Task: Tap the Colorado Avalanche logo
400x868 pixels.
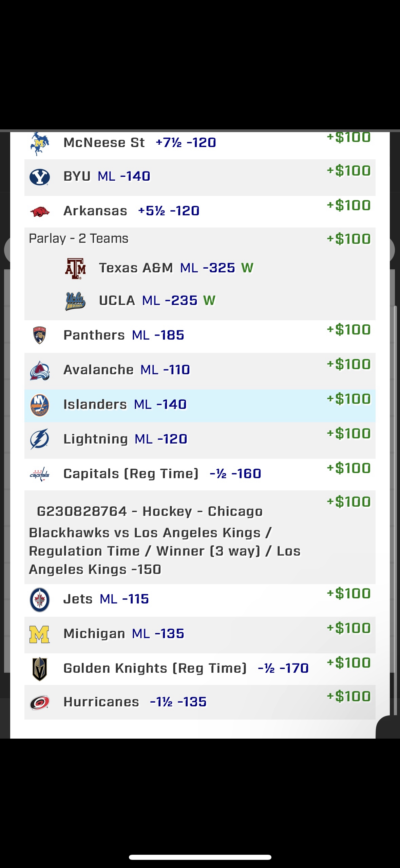Action: pos(40,370)
